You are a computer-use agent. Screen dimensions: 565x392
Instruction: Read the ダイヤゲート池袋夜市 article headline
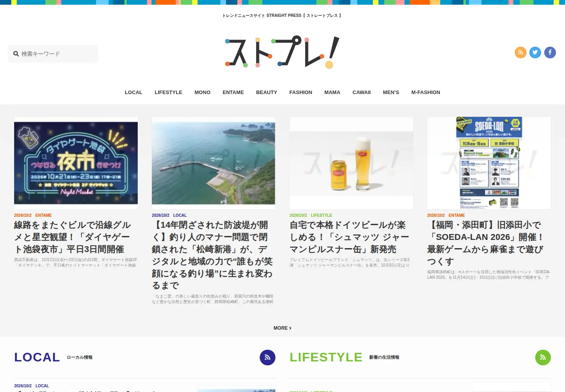tap(73, 237)
